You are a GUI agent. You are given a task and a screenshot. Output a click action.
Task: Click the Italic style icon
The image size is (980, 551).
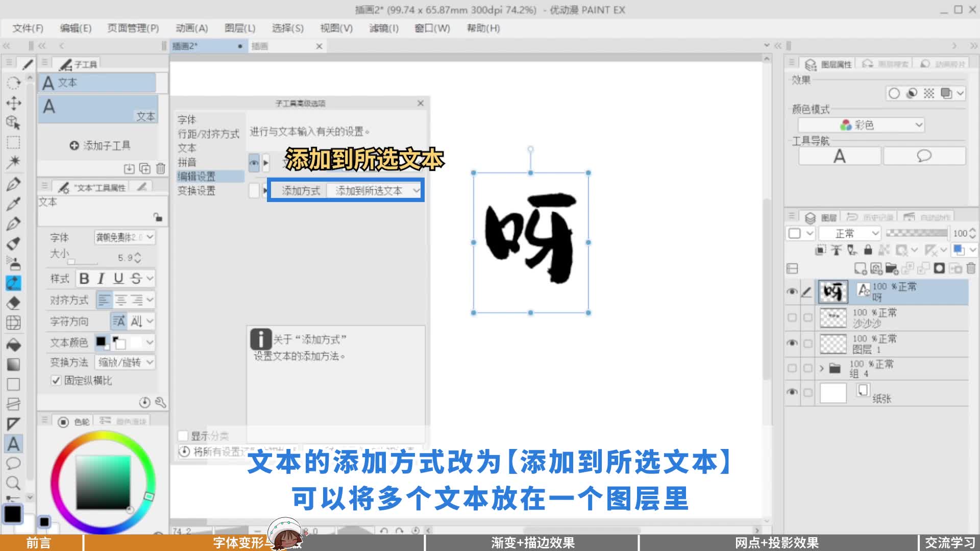coord(101,279)
